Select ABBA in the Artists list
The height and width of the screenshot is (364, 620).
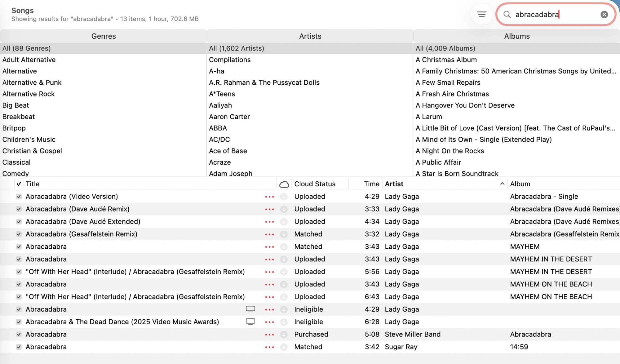click(x=218, y=128)
